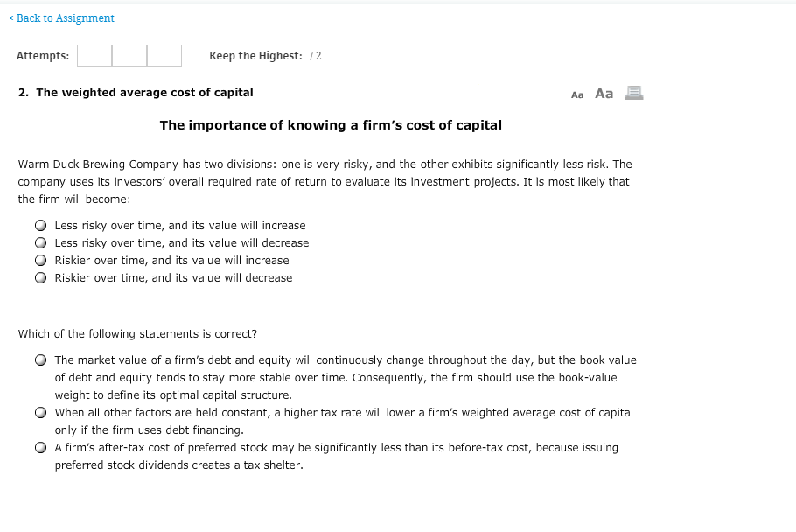Click the Warm Duck Brewing Company question paragraph
The width and height of the screenshot is (796, 532).
[x=324, y=182]
